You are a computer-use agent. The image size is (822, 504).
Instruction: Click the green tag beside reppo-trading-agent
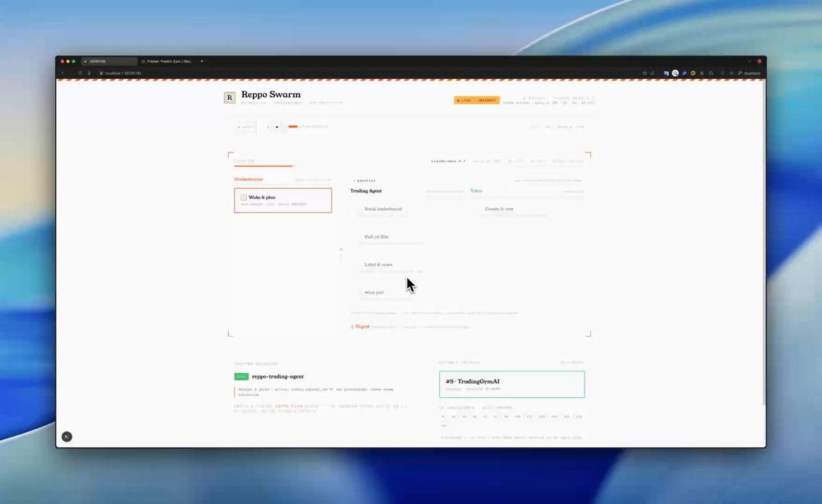click(x=240, y=376)
